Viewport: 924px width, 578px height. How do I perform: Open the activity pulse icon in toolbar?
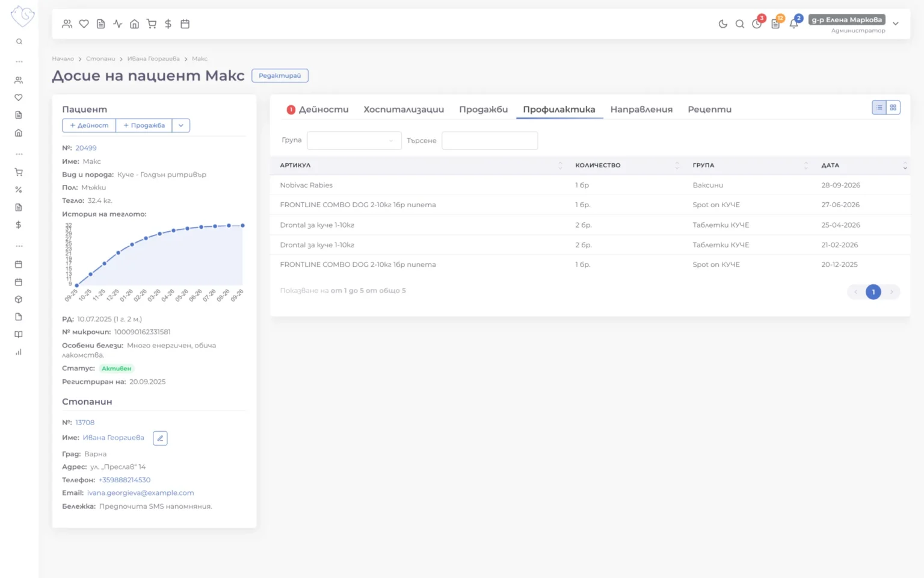pyautogui.click(x=118, y=24)
